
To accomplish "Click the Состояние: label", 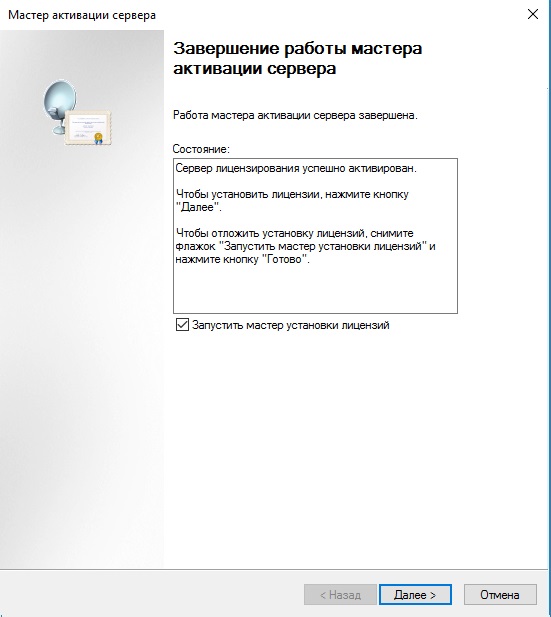I will point(201,149).
